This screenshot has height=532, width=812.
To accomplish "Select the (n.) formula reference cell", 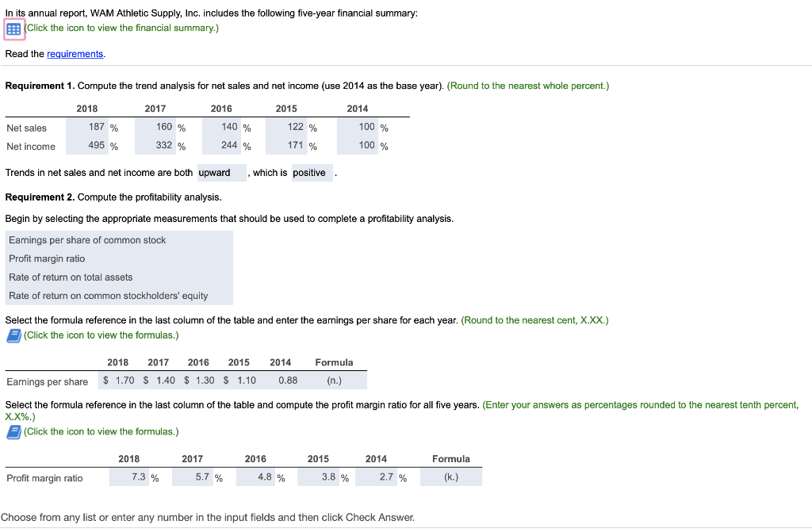I will click(334, 381).
